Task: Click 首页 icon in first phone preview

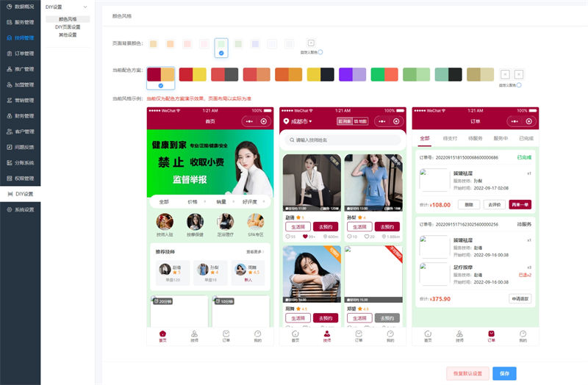Action: click(x=162, y=334)
